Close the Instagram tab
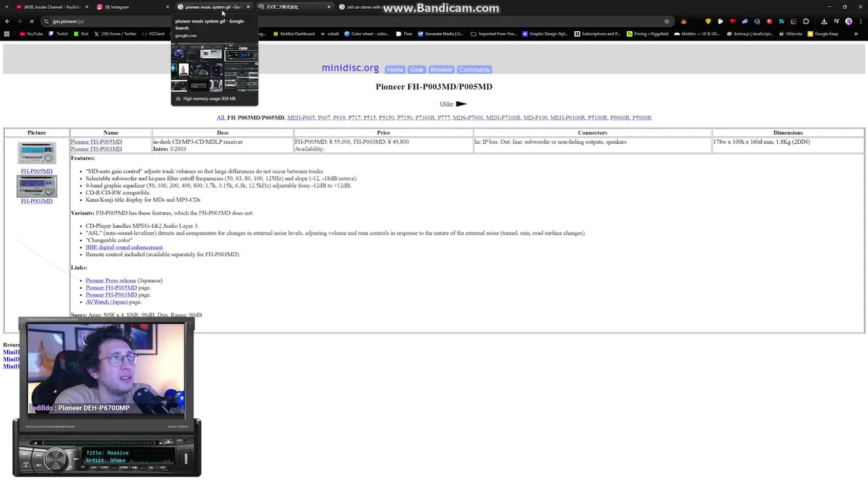The width and height of the screenshot is (868, 488). pyautogui.click(x=167, y=7)
